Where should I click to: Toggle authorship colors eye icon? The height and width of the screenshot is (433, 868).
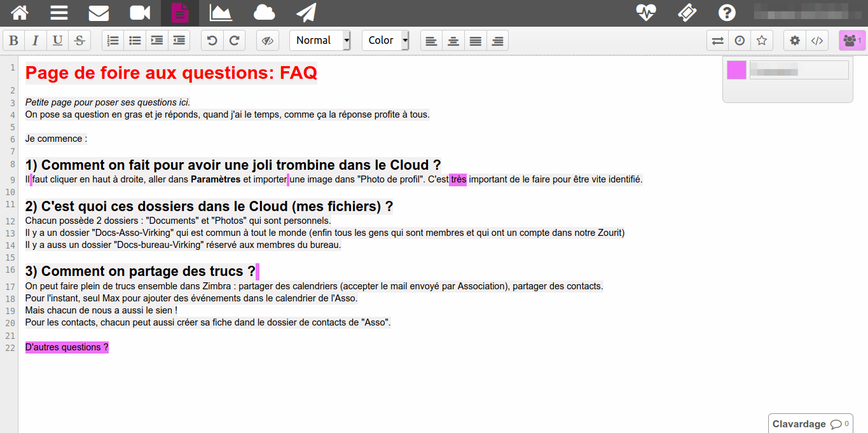[x=268, y=41]
